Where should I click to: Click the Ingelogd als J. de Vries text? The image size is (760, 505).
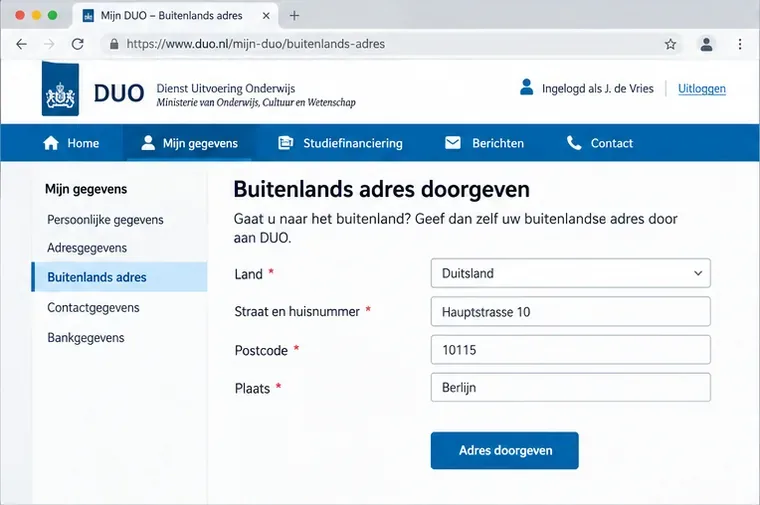[x=598, y=89]
